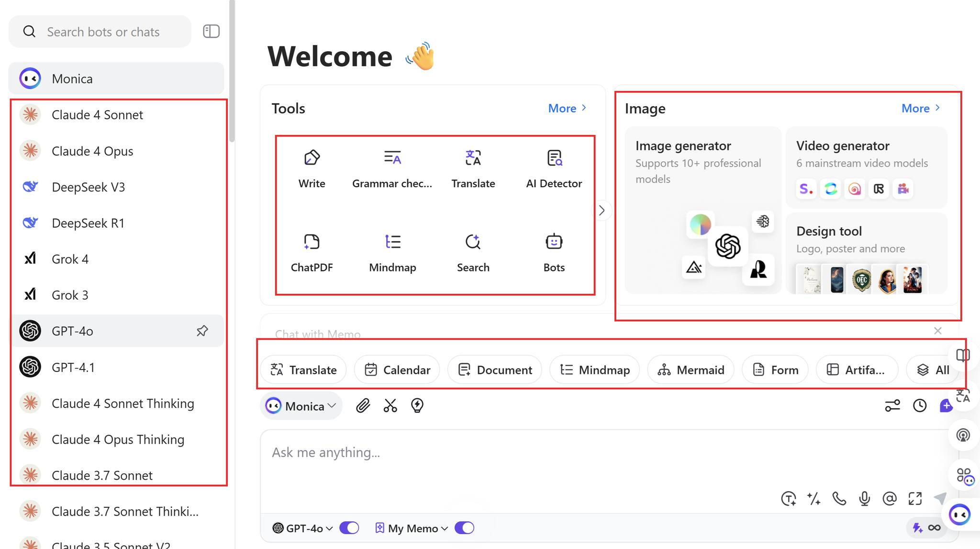Select the Mermaid skill chip
Viewport: 980px width, 549px height.
pos(690,370)
